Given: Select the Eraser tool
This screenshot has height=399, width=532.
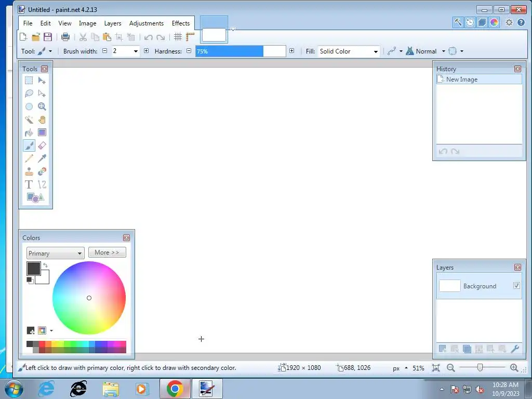Looking at the screenshot, I should (x=42, y=145).
